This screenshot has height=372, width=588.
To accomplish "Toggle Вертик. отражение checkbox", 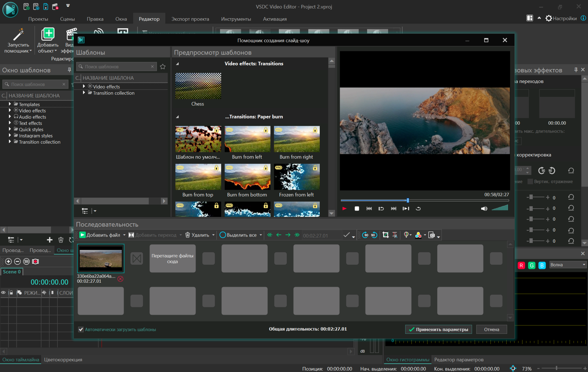I will coord(530,182).
